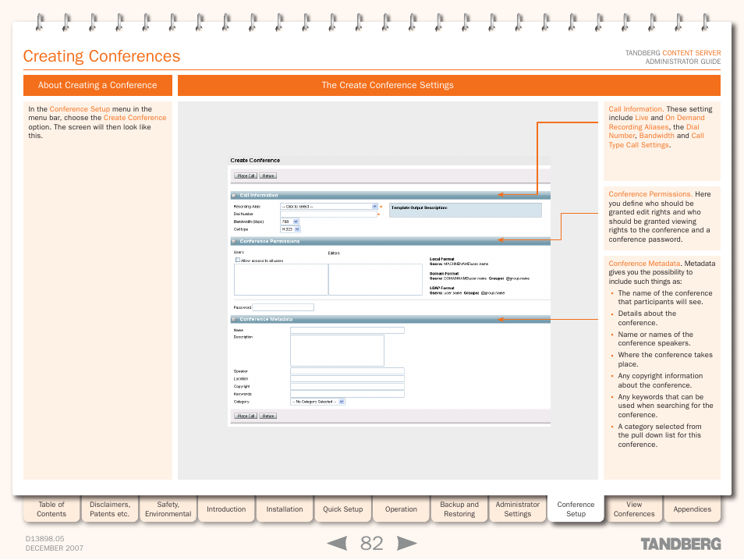Switch to the Appendices tab
The image size is (744, 560).
pos(693,509)
